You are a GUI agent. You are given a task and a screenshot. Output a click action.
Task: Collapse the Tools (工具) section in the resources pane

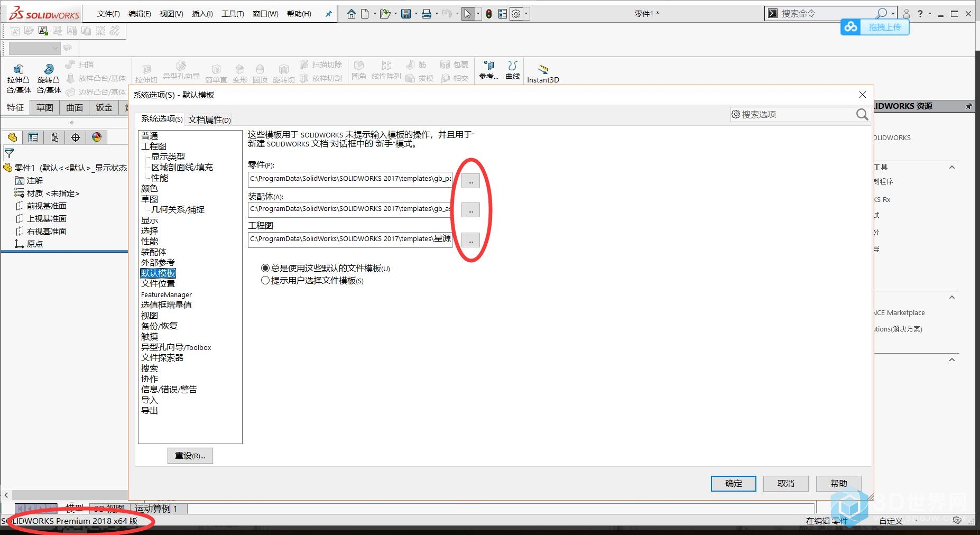point(952,168)
